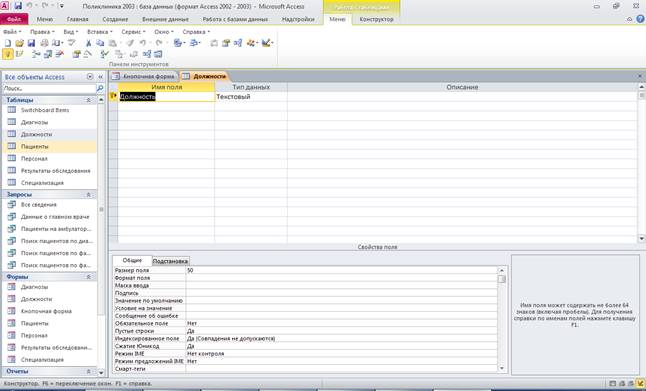Image resolution: width=646 pixels, height=391 pixels.
Task: Click the Undo arrow in the legacy toolbar
Action: click(x=143, y=43)
